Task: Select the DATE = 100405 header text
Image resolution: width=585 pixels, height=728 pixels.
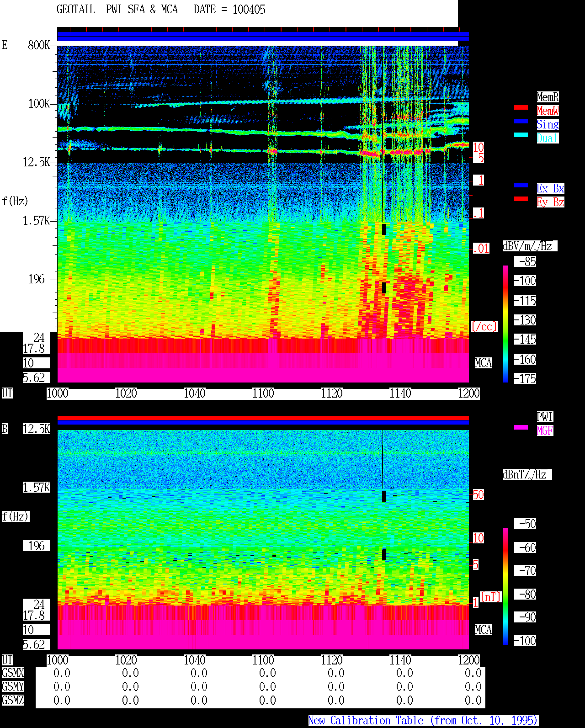Action: coord(229,10)
